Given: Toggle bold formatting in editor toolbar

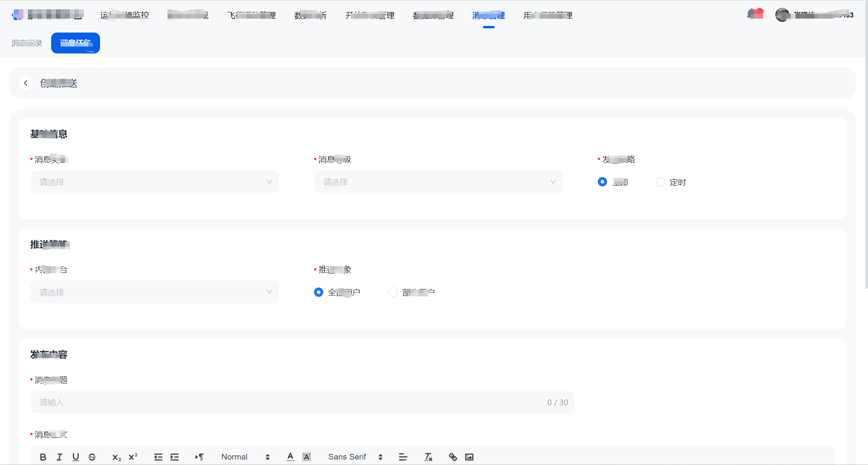Looking at the screenshot, I should 43,457.
